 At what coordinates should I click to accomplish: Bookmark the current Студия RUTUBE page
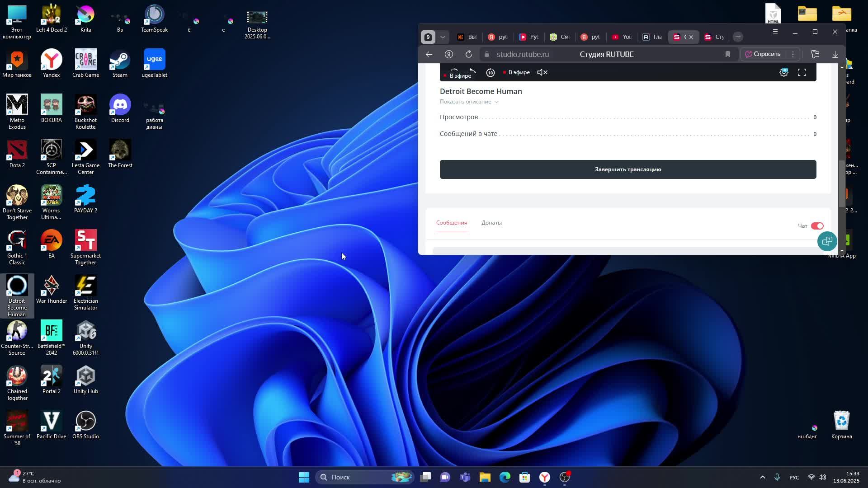[728, 54]
